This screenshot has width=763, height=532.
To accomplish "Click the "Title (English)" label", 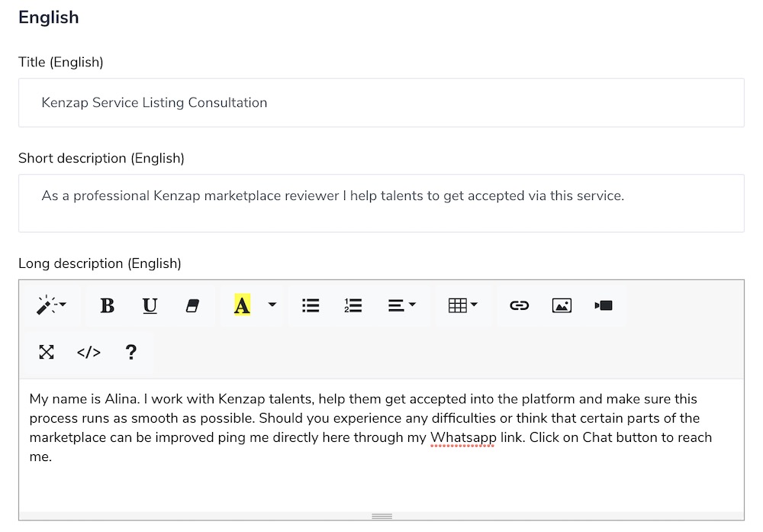I will (61, 63).
